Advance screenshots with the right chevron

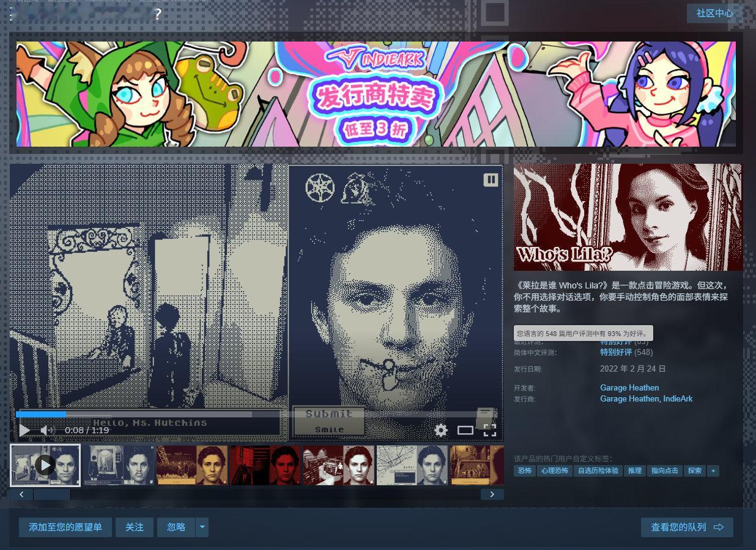[492, 494]
